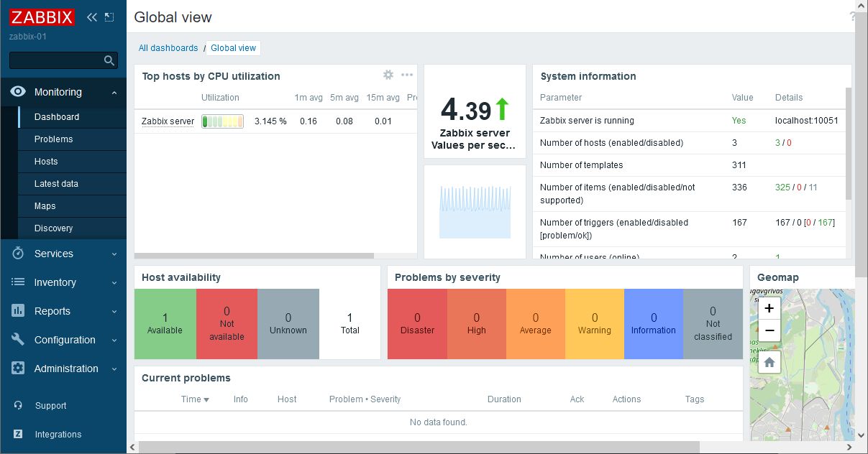This screenshot has width=868, height=454.
Task: Click the Unknown hosts gray tile
Action: pos(288,324)
